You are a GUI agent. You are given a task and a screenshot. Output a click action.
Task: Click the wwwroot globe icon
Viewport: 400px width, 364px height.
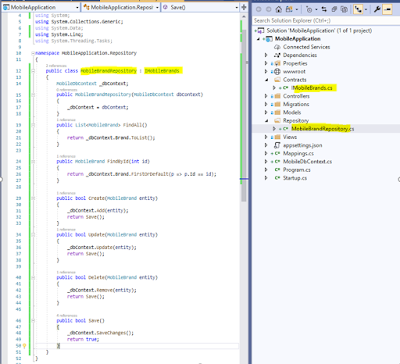[x=277, y=71]
